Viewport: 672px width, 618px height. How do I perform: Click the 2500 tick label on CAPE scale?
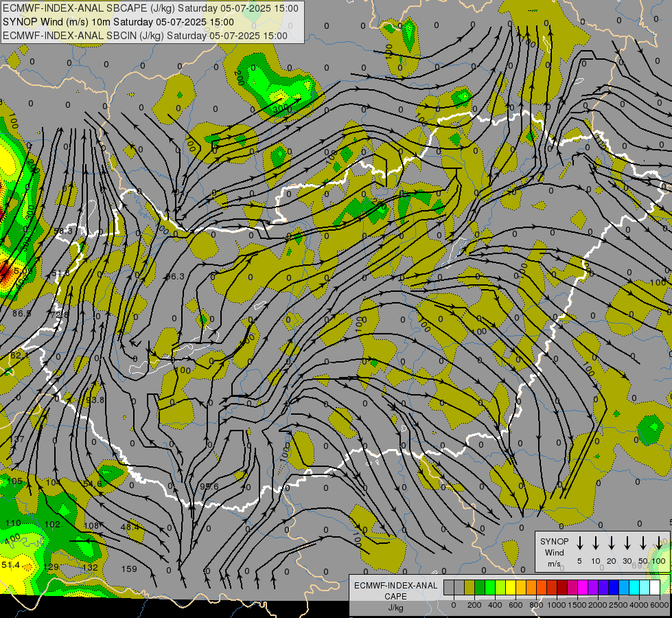point(618,605)
